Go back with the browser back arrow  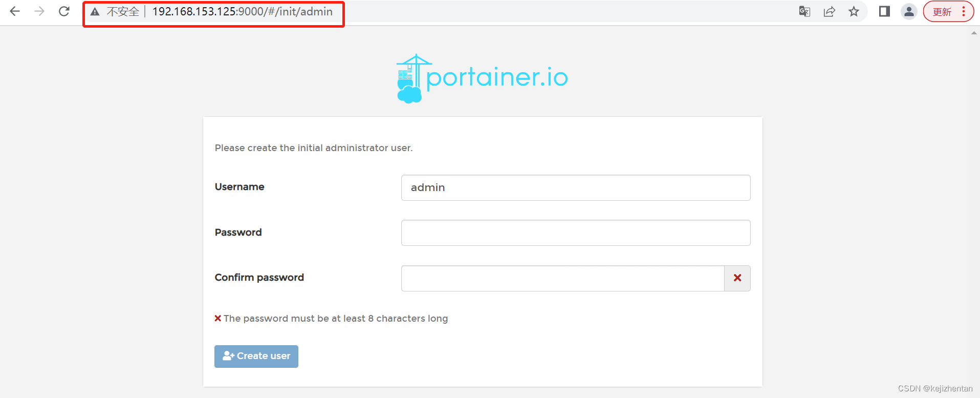pyautogui.click(x=15, y=11)
